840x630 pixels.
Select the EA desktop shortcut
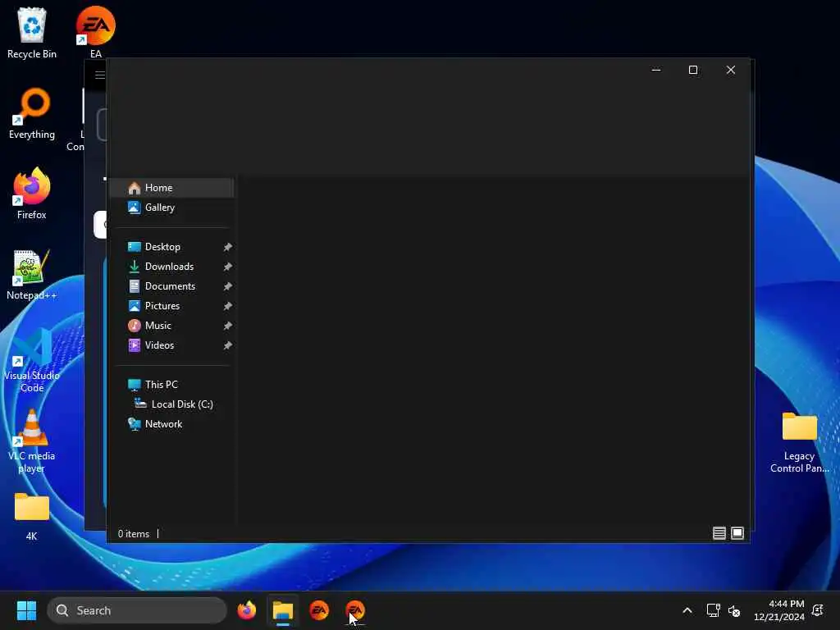tap(96, 33)
